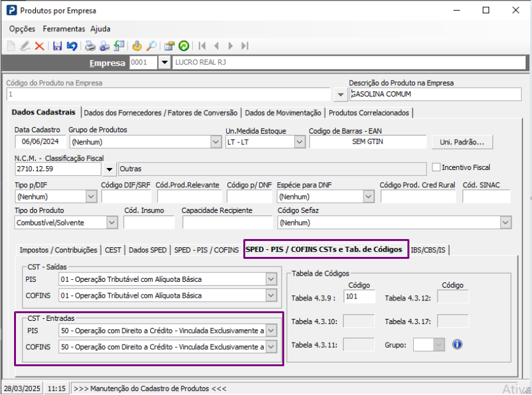This screenshot has height=395, width=532.
Task: Open the N.C.M. classification dropdown arrow
Action: [109, 169]
